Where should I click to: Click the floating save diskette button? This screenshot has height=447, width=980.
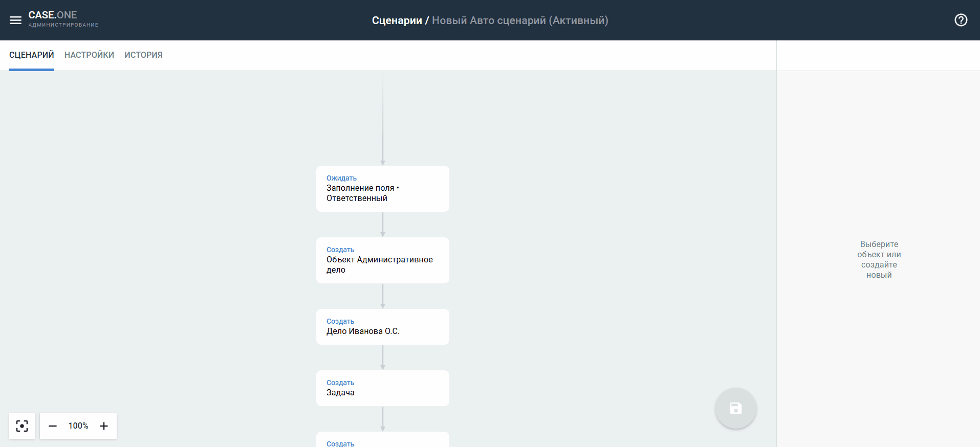735,408
